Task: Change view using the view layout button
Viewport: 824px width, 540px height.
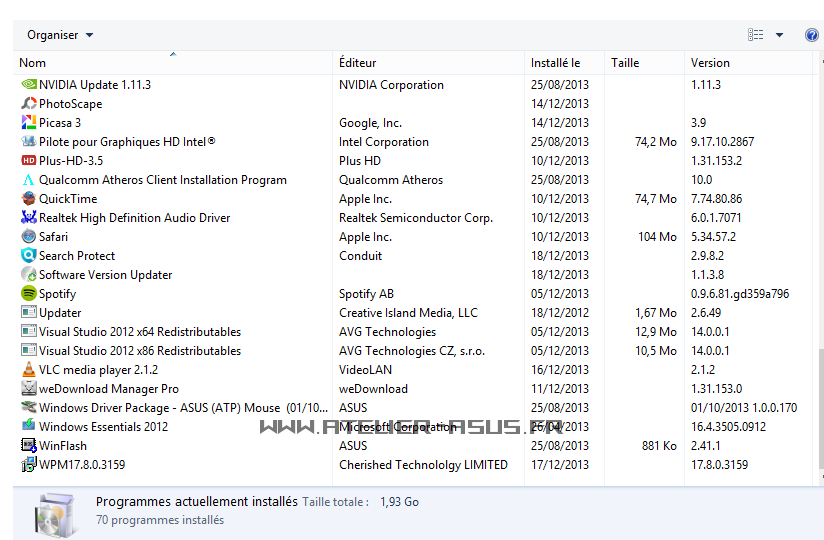Action: (x=756, y=35)
